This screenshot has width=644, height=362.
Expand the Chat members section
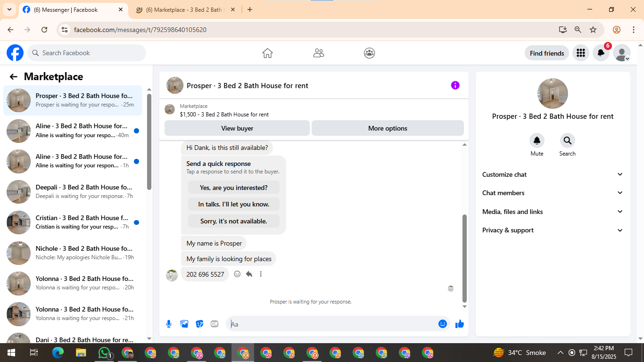[x=553, y=193]
